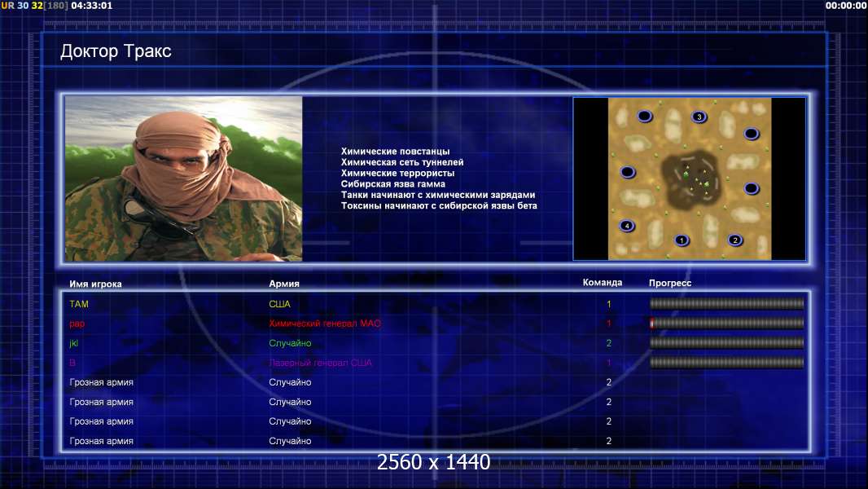
Task: Click unnumbered start marker just left of marker 3
Action: (645, 116)
